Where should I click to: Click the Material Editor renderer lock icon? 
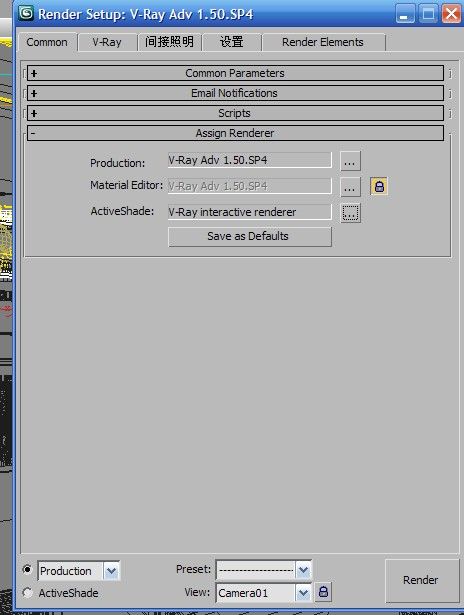coord(379,186)
